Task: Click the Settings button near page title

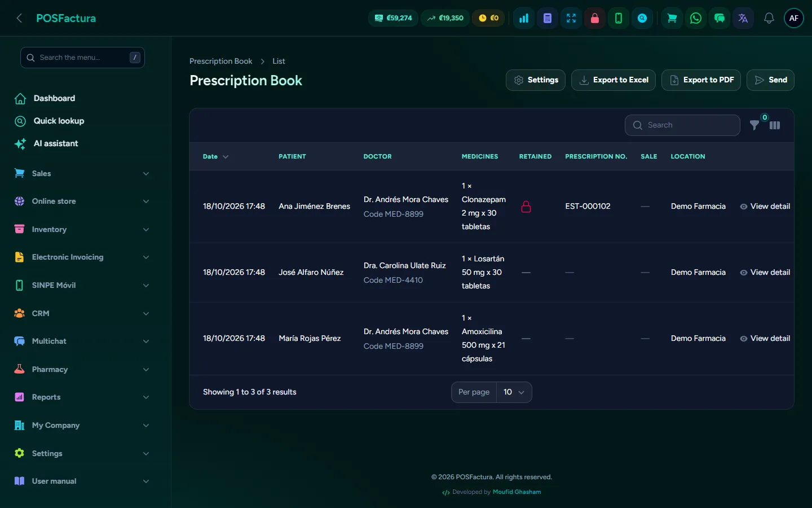Action: [x=536, y=80]
